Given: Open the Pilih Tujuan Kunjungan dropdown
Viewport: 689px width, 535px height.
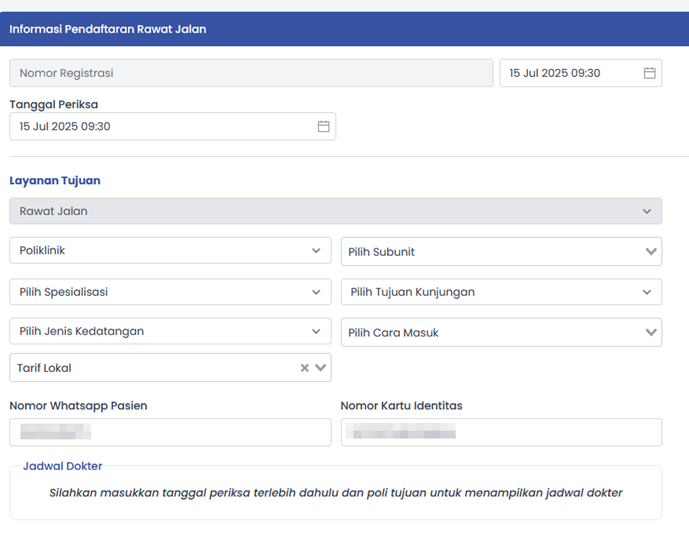Looking at the screenshot, I should click(500, 292).
